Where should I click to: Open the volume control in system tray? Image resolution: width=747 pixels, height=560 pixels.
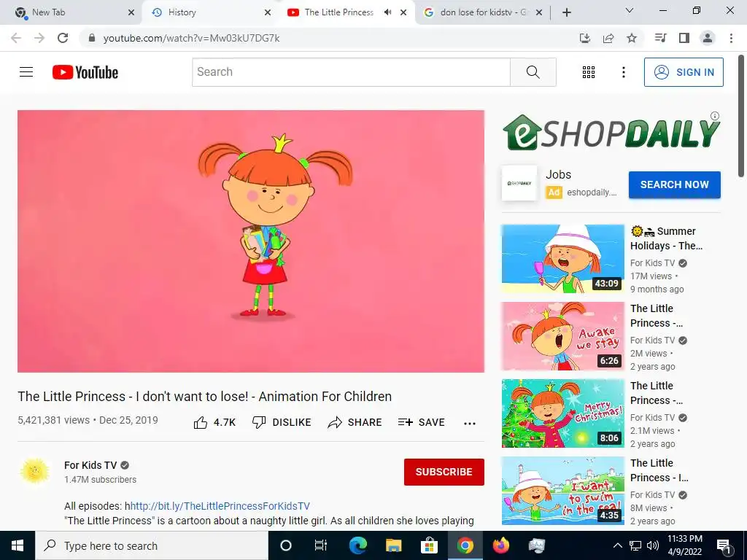653,545
